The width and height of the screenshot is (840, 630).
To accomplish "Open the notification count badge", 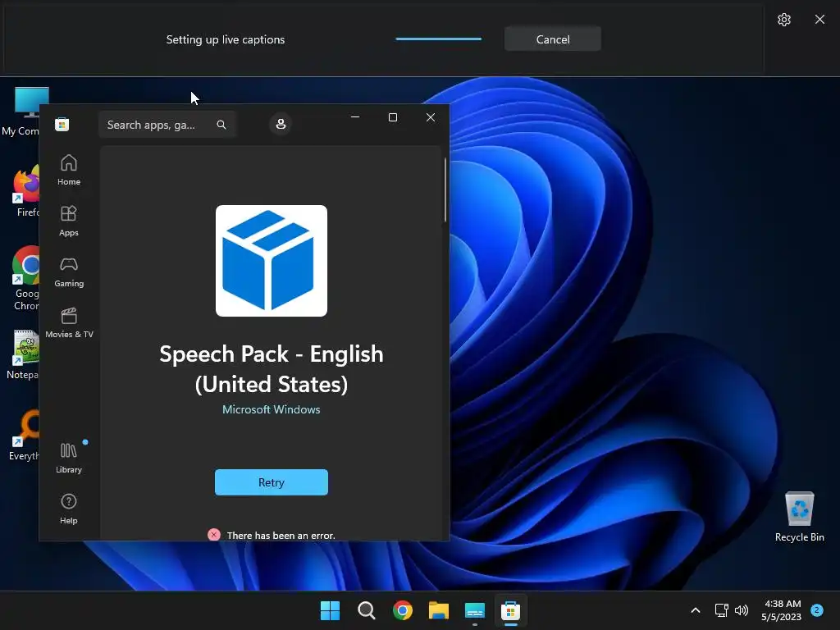I will (817, 610).
